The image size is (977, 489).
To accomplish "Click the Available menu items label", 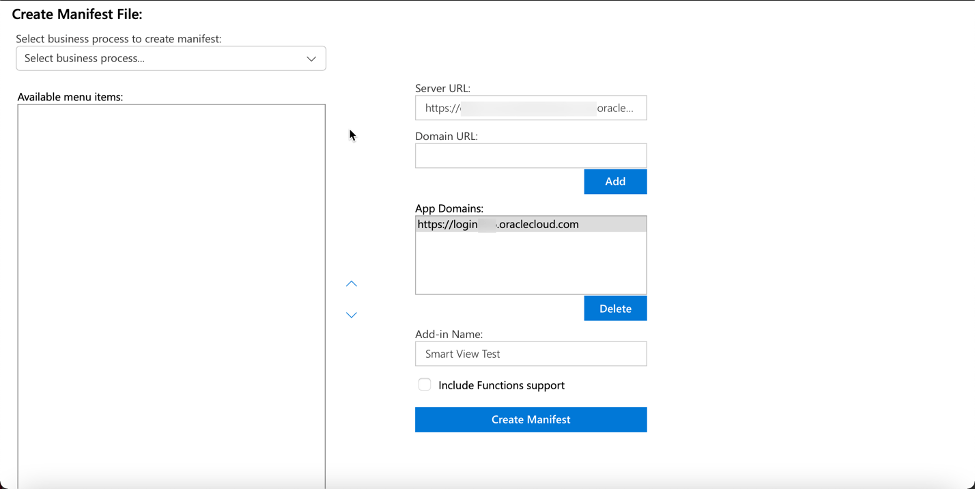I will pyautogui.click(x=70, y=97).
